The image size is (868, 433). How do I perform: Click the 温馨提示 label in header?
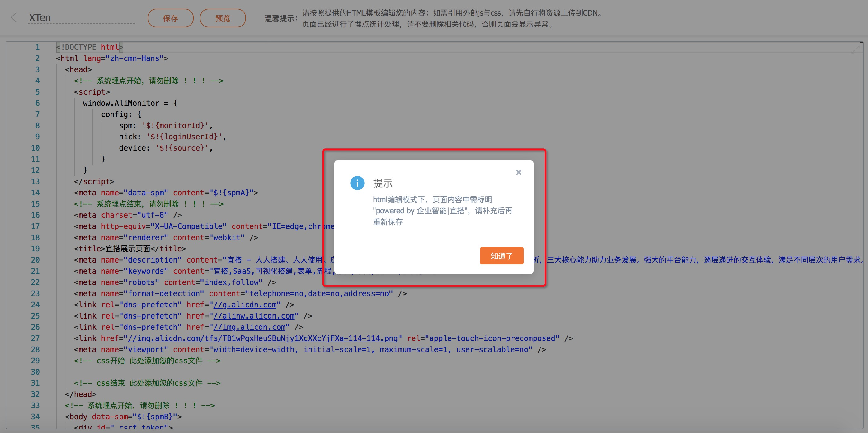pyautogui.click(x=281, y=19)
